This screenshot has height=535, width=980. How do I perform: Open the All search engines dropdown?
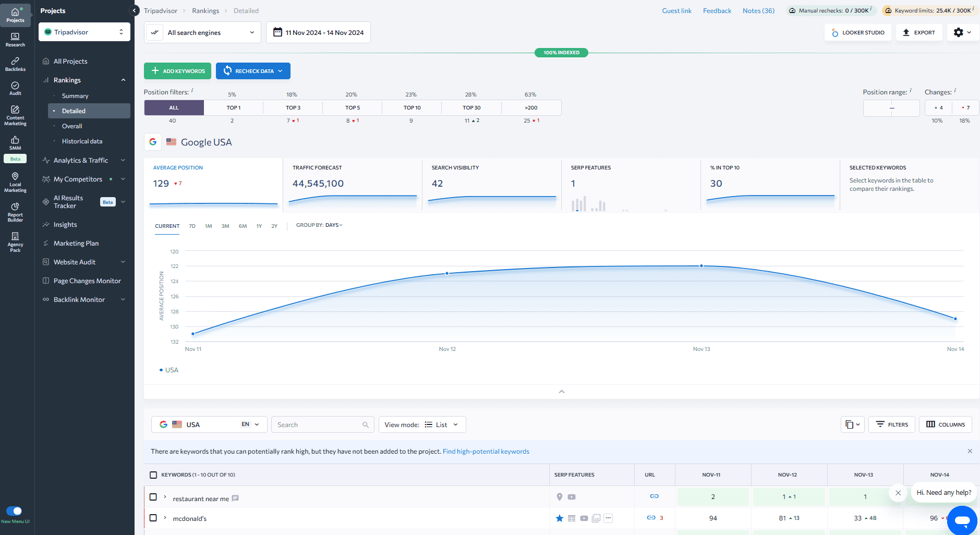tap(202, 32)
